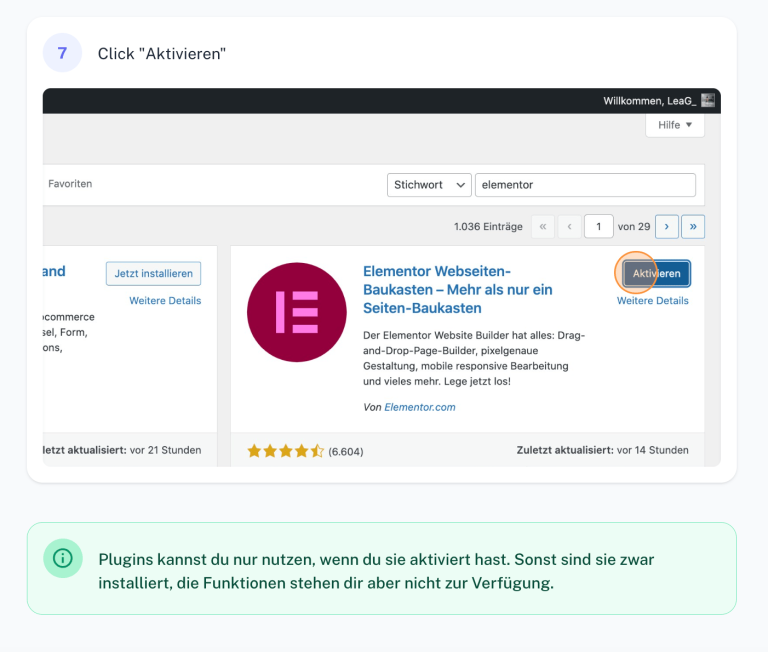Jump to the last page of results
768x652 pixels.
tap(693, 227)
